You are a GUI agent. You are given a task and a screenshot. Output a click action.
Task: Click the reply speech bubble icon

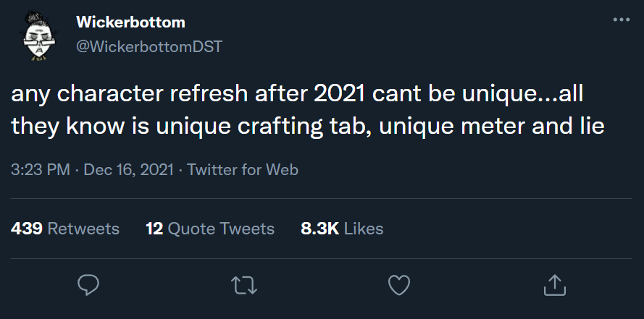tap(88, 284)
